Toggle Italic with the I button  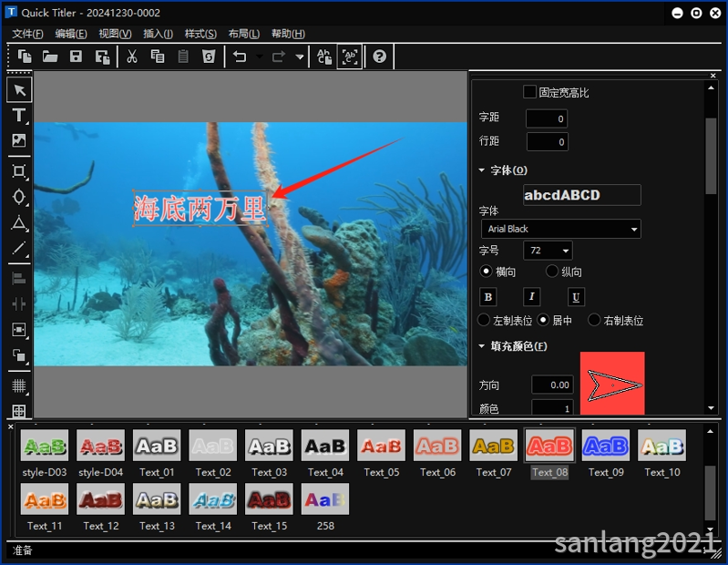pyautogui.click(x=531, y=297)
